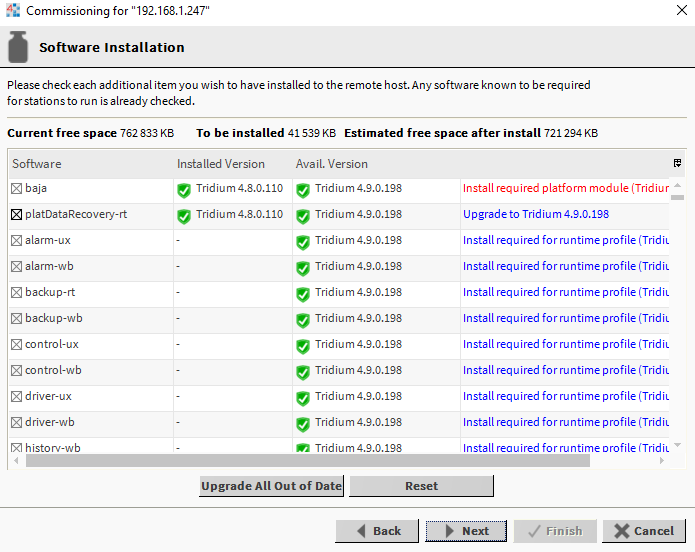695x552 pixels.
Task: Click the green shield beside platDataRecovery-rt available version
Action: tap(302, 215)
